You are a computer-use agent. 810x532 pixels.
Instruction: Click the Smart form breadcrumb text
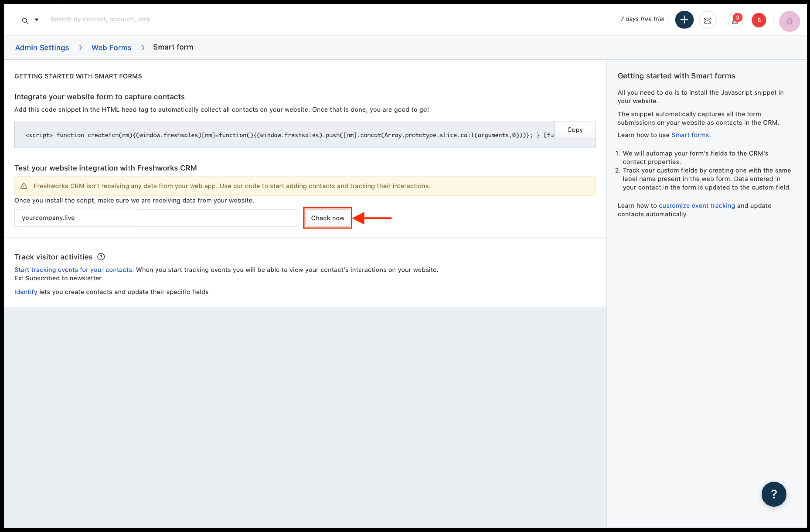coord(173,47)
